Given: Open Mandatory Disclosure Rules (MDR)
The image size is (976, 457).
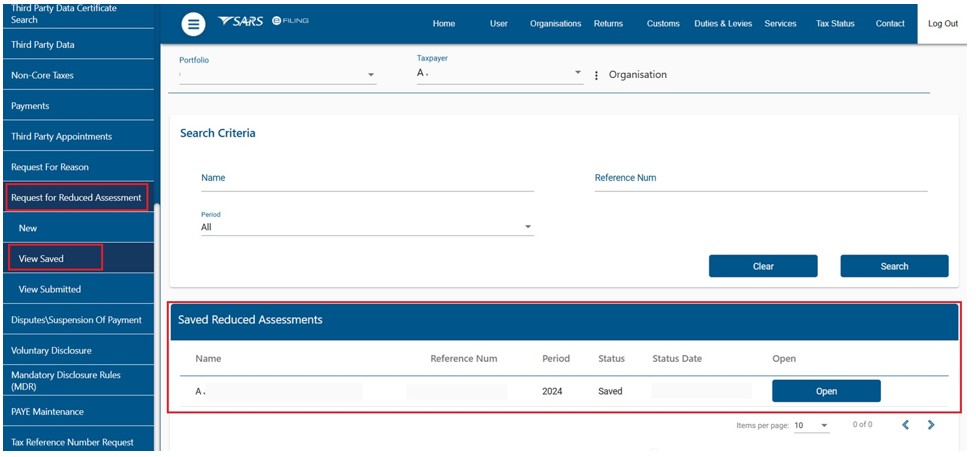Looking at the screenshot, I should click(78, 380).
